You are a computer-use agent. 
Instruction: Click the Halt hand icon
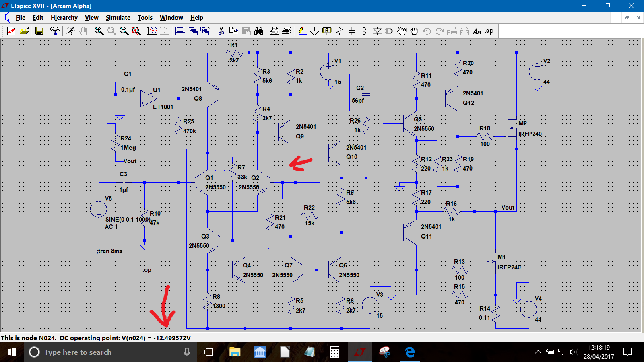click(x=83, y=31)
